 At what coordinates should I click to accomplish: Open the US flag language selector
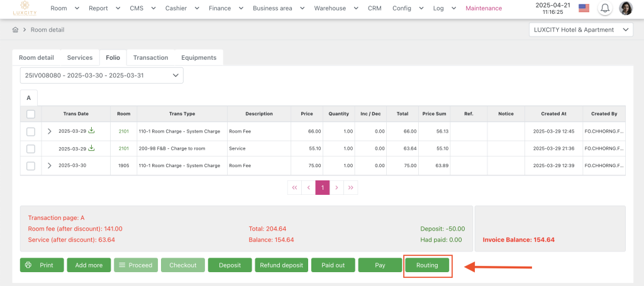pyautogui.click(x=584, y=8)
